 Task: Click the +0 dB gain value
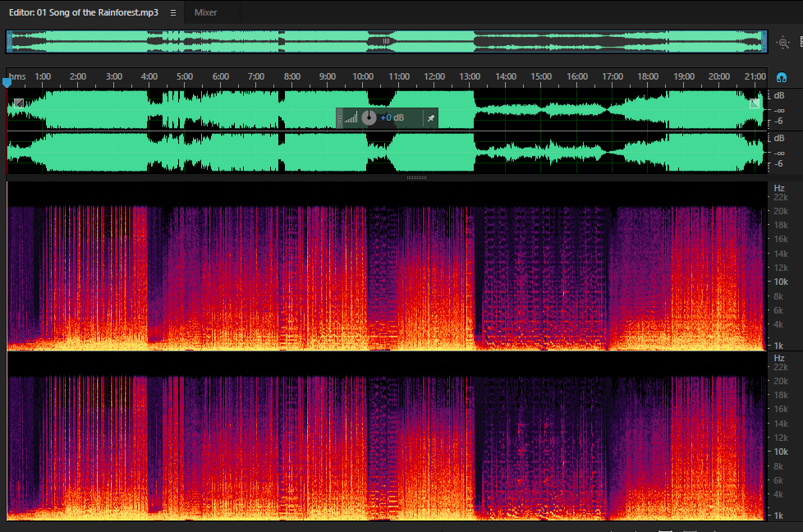pos(392,117)
